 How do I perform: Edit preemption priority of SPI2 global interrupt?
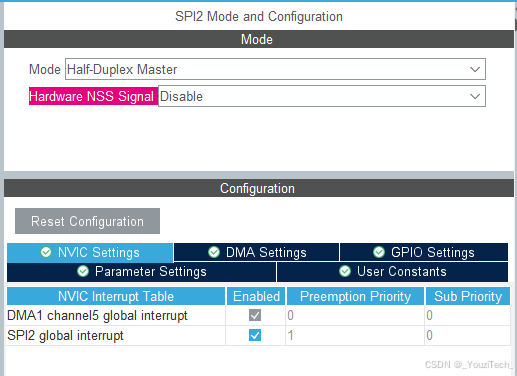tap(355, 336)
